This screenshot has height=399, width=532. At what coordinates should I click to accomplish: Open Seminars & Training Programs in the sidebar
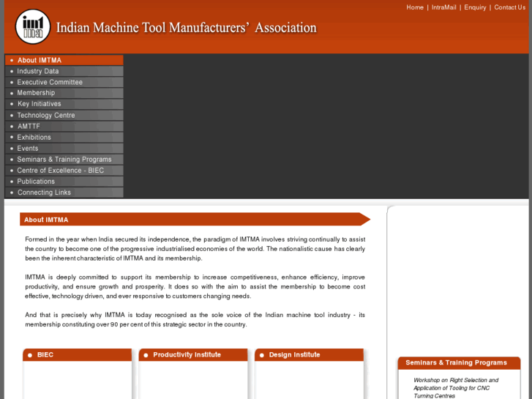pyautogui.click(x=64, y=160)
